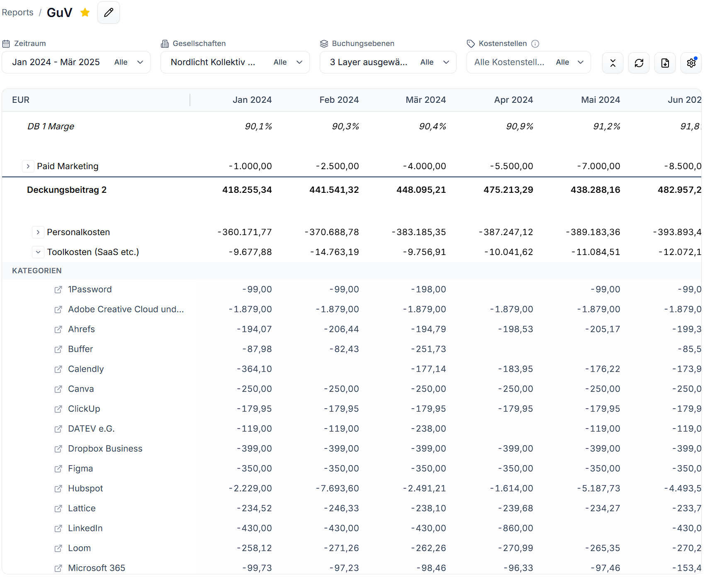705x588 pixels.
Task: Open the external link icon for Microsoft 365
Action: [x=58, y=568]
